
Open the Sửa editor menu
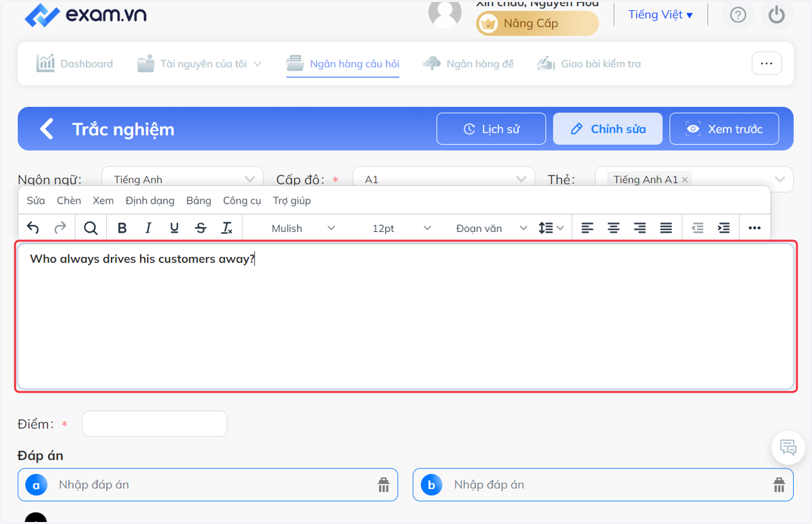(x=36, y=200)
